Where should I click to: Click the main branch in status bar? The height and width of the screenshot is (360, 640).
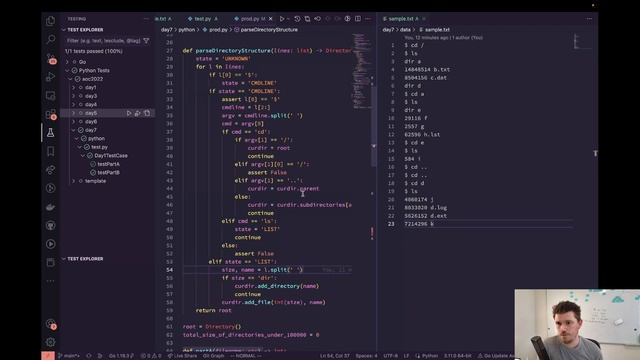(x=69, y=356)
